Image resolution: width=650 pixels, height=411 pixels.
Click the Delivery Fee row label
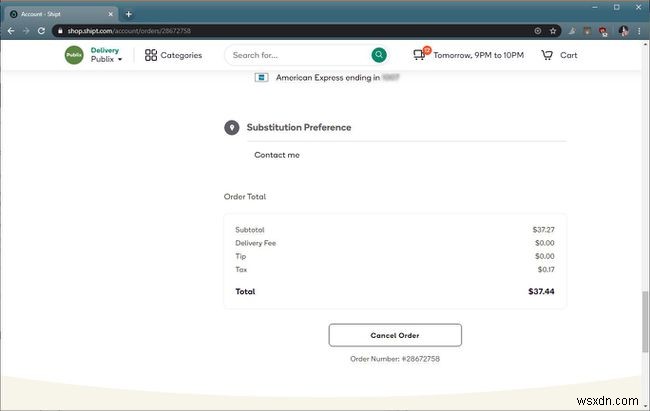(x=255, y=243)
